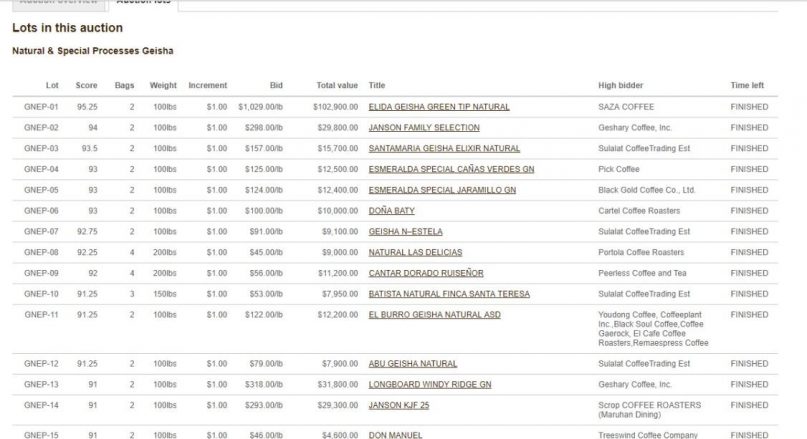Open SANTAMARIA GEISHA ELIXIR NATURAL link
807x439 pixels.
444,148
